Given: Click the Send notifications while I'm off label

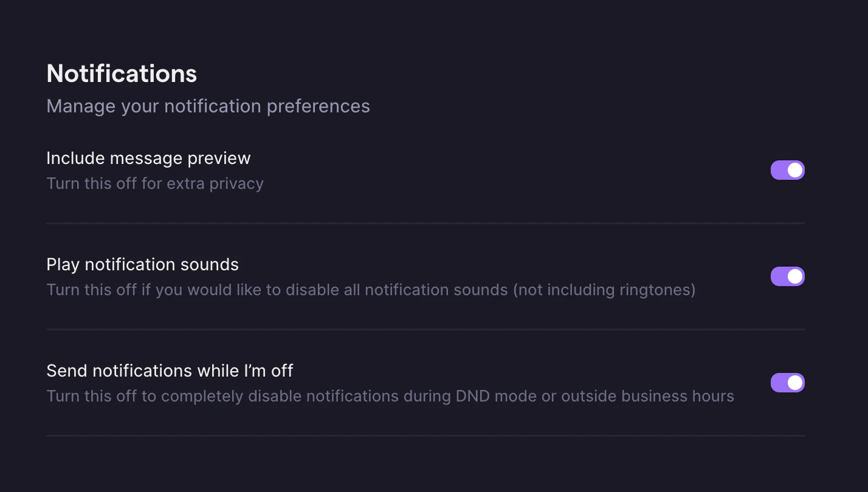Looking at the screenshot, I should [170, 371].
